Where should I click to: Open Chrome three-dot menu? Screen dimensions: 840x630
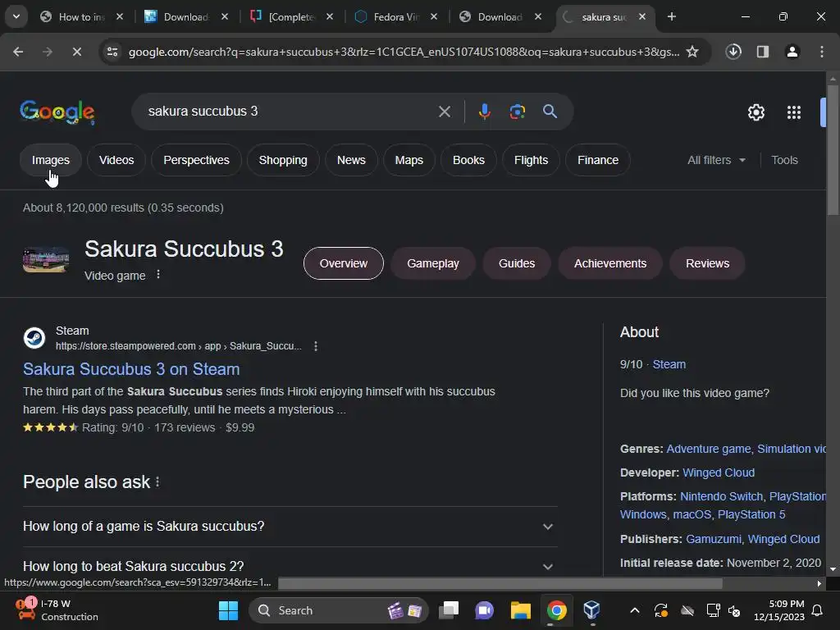click(821, 52)
